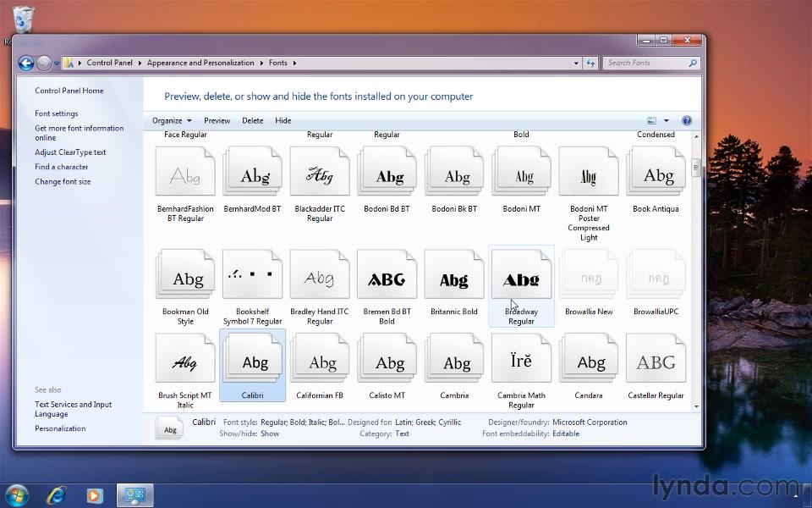Select the Broadway Regular font icon
The height and width of the screenshot is (508, 812).
(522, 274)
